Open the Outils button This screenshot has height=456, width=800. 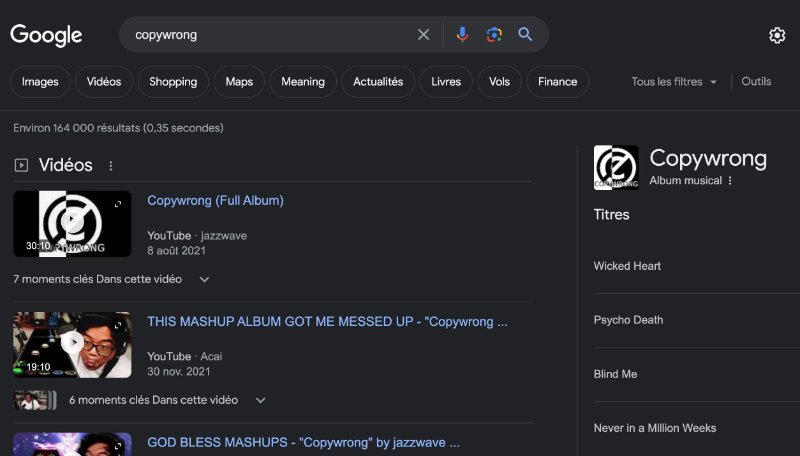(x=756, y=82)
